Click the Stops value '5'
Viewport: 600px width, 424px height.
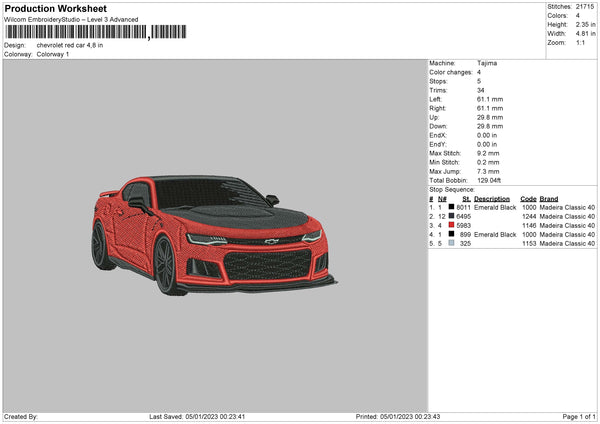pos(479,81)
